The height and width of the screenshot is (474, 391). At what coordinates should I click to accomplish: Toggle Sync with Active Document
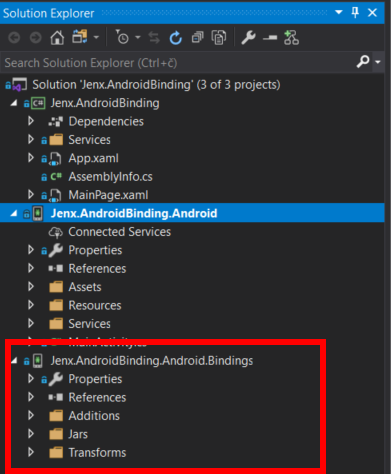click(154, 38)
